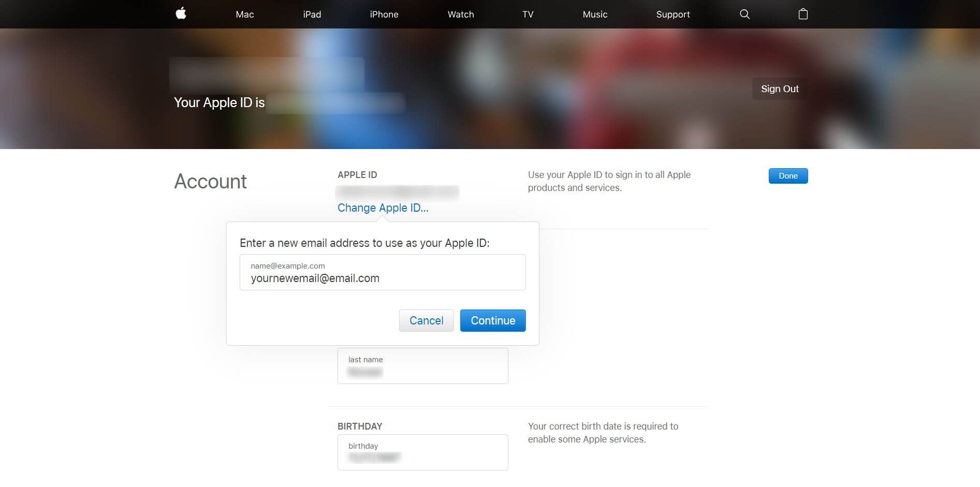Click the 'APPLE ID' section label
This screenshot has width=980, height=487.
coord(357,175)
